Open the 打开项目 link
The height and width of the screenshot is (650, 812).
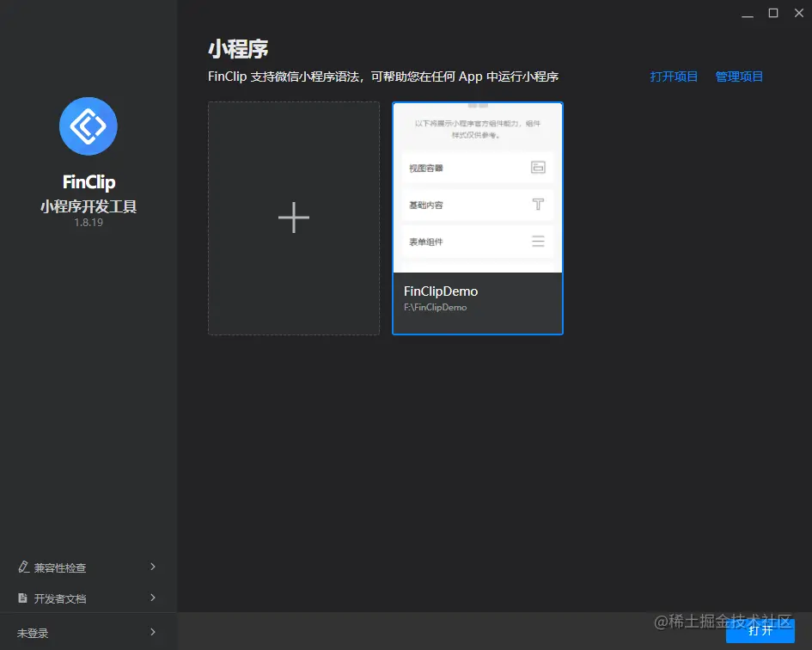[674, 76]
